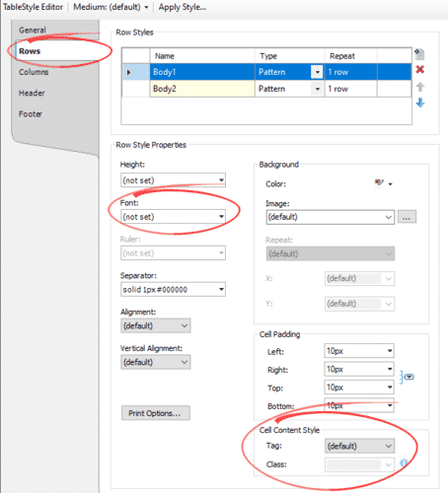Click the gear icon next to Class
The height and width of the screenshot is (493, 448).
(x=404, y=463)
